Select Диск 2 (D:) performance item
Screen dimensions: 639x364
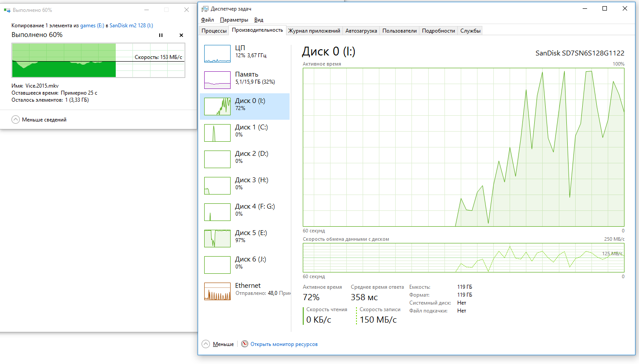(245, 159)
